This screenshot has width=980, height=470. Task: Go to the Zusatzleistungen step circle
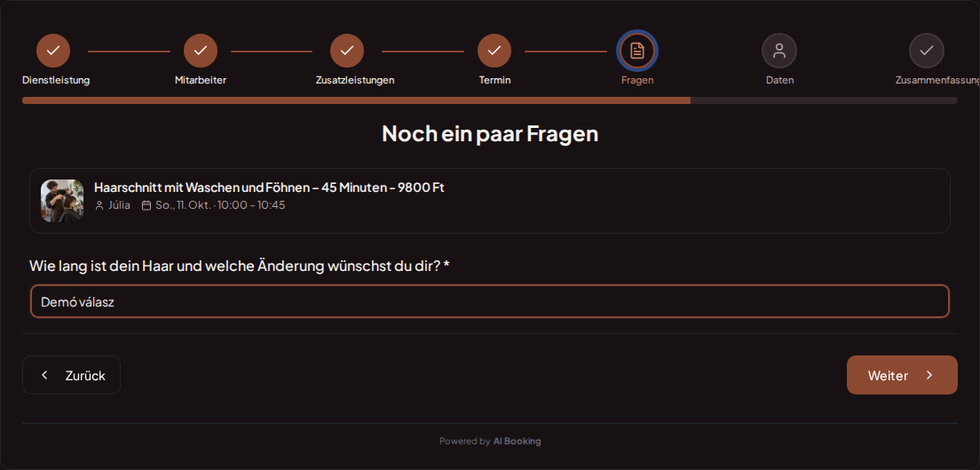[347, 51]
